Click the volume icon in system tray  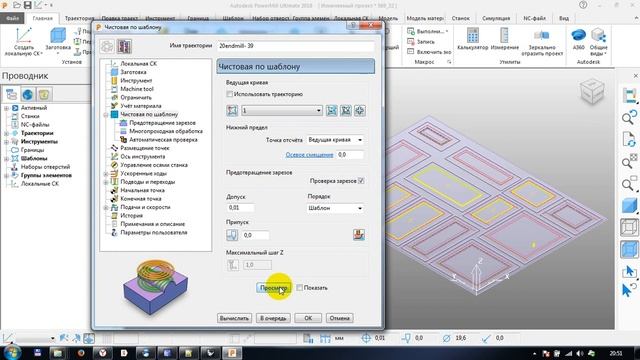pos(580,353)
